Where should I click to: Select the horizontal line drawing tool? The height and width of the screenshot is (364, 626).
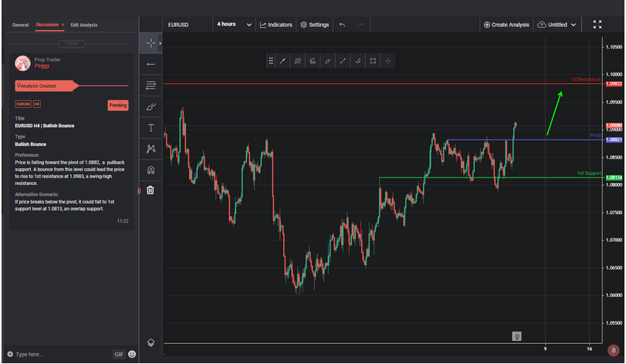point(151,64)
